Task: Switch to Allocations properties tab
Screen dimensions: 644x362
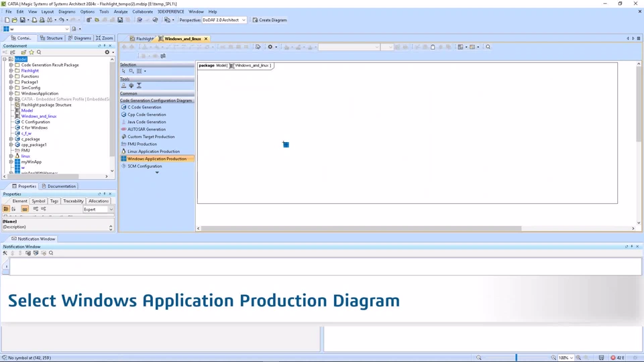Action: pos(99,201)
